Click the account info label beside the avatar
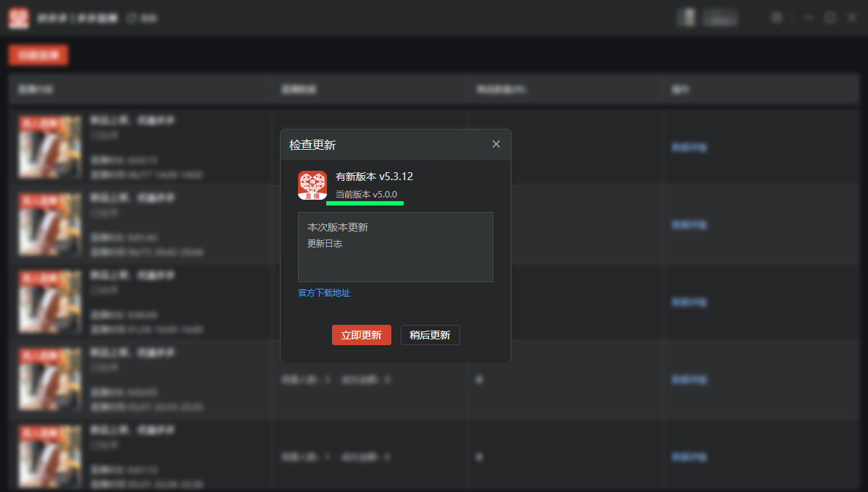 [x=720, y=17]
